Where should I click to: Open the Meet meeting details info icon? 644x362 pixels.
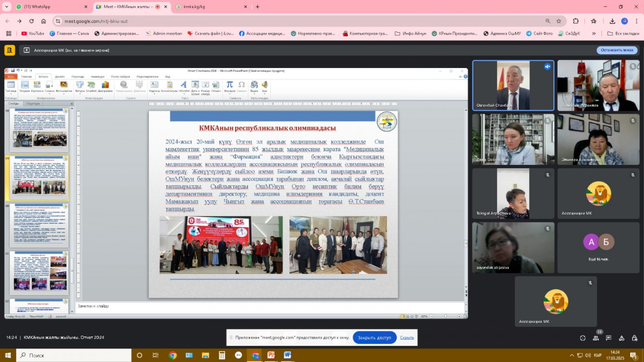(583, 338)
